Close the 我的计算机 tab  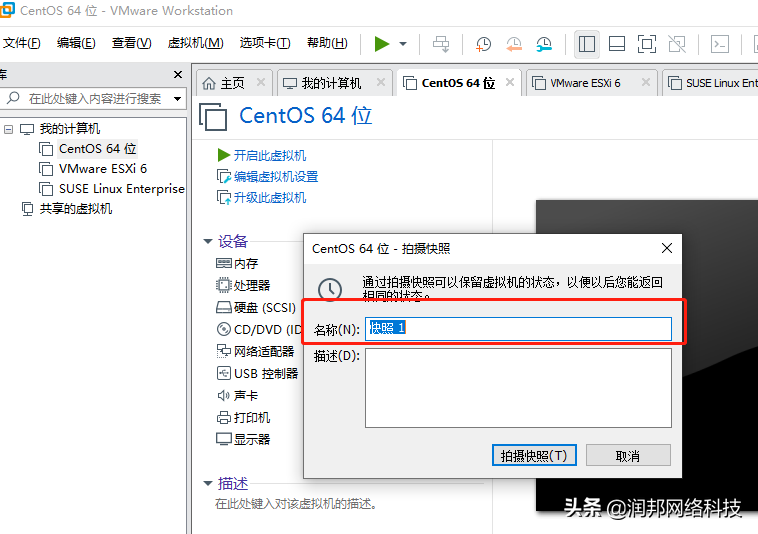tap(381, 82)
